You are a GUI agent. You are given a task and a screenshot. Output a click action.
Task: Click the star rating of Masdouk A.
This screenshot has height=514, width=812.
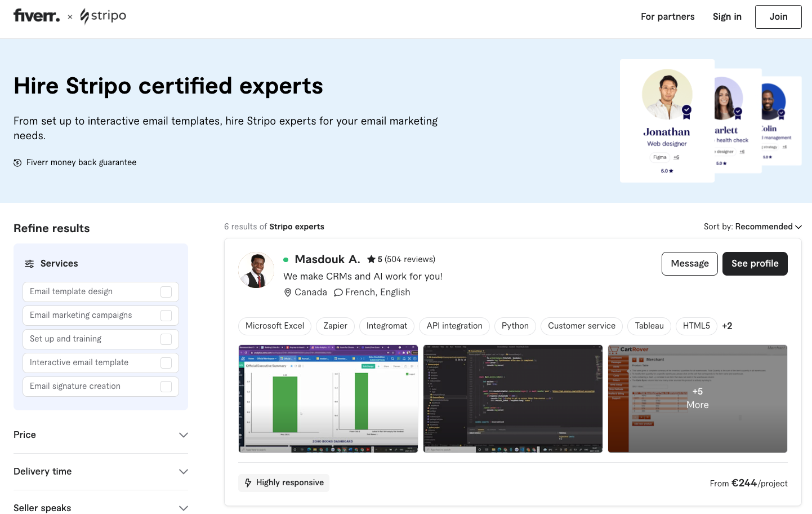click(371, 259)
